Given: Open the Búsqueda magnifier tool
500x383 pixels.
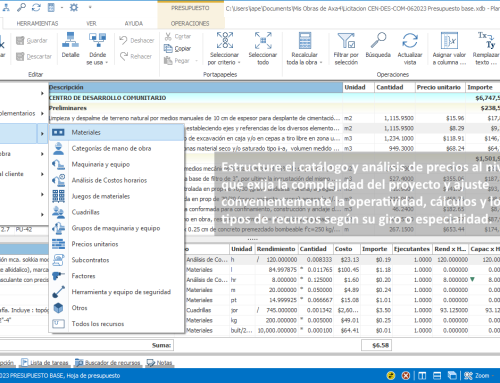Looking at the screenshot, I should [378, 45].
